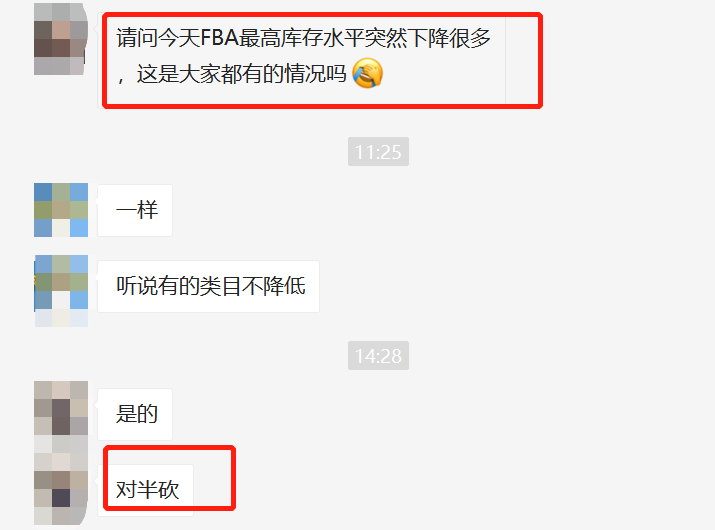Click the 14:28 timestamp label

coord(378,355)
